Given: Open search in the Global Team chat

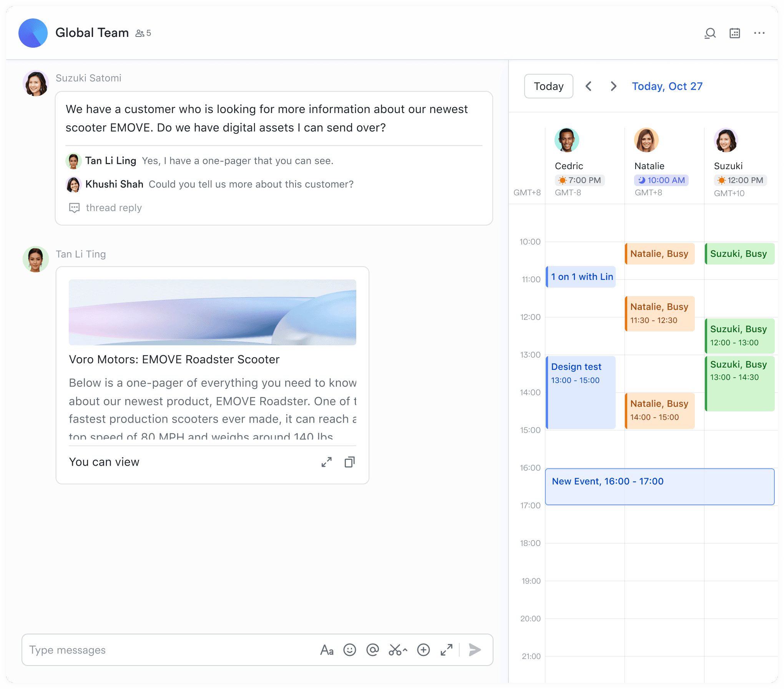Looking at the screenshot, I should 710,33.
